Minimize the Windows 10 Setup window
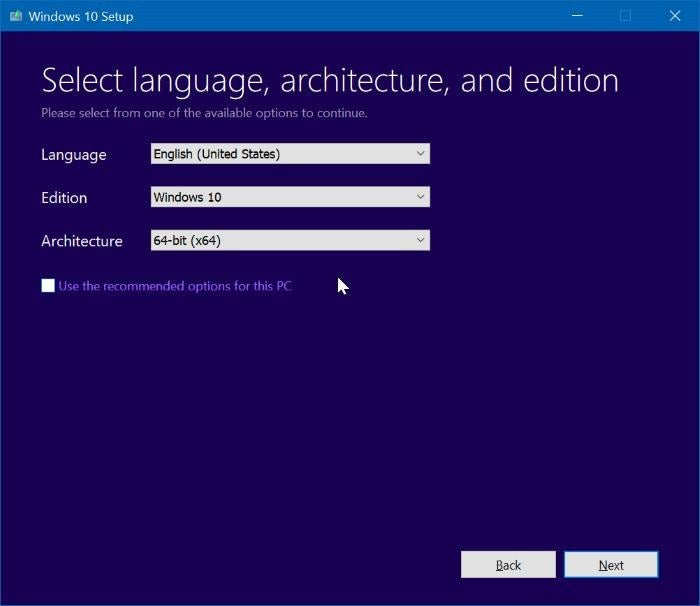Image resolution: width=700 pixels, height=606 pixels. 578,16
